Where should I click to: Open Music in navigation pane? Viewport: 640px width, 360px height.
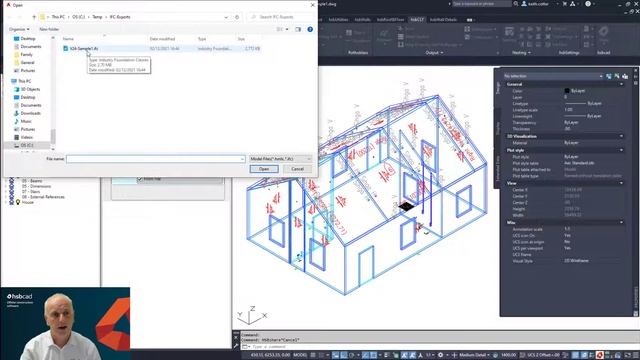pyautogui.click(x=26, y=121)
